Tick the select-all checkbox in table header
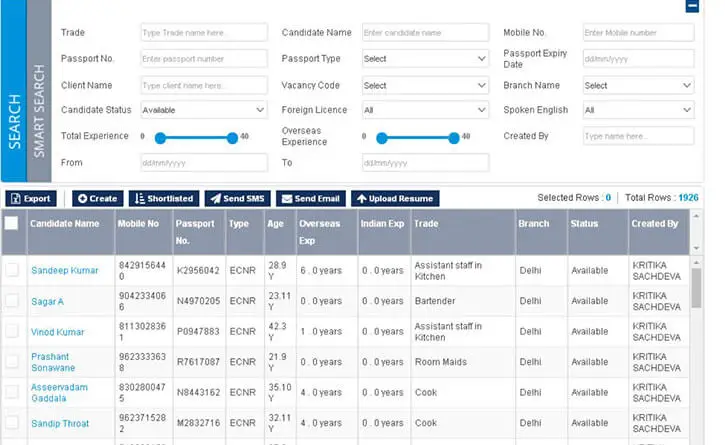 coord(12,224)
